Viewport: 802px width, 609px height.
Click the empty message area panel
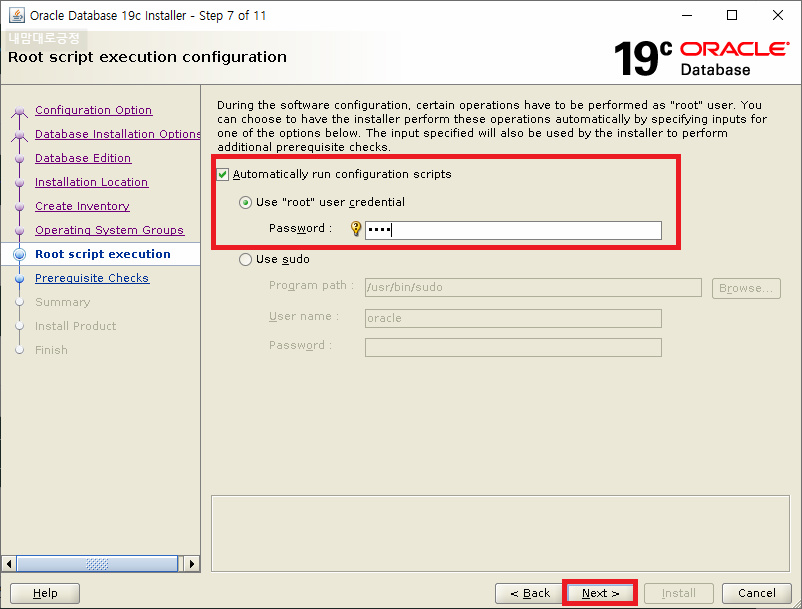click(500, 533)
